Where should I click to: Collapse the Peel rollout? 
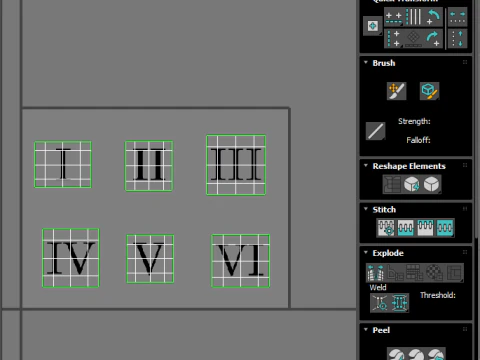(366, 330)
